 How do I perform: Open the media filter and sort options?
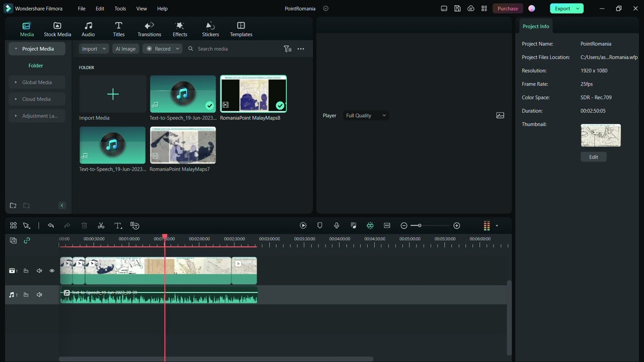(x=287, y=49)
